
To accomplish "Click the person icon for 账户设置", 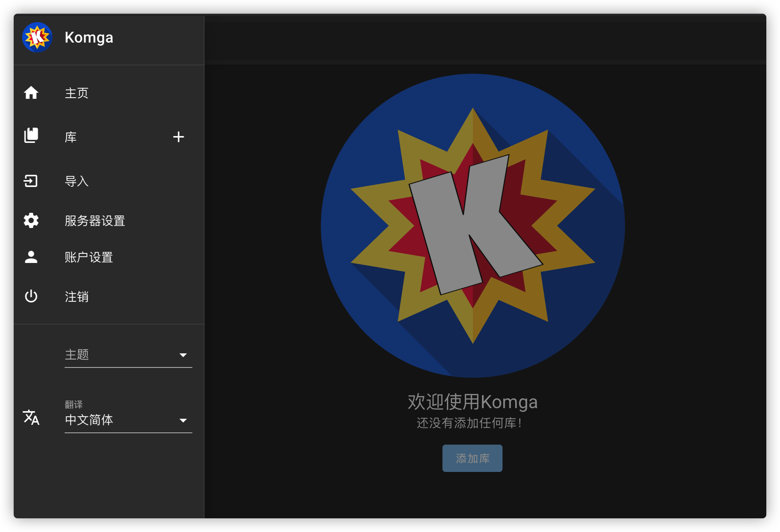I will click(31, 257).
